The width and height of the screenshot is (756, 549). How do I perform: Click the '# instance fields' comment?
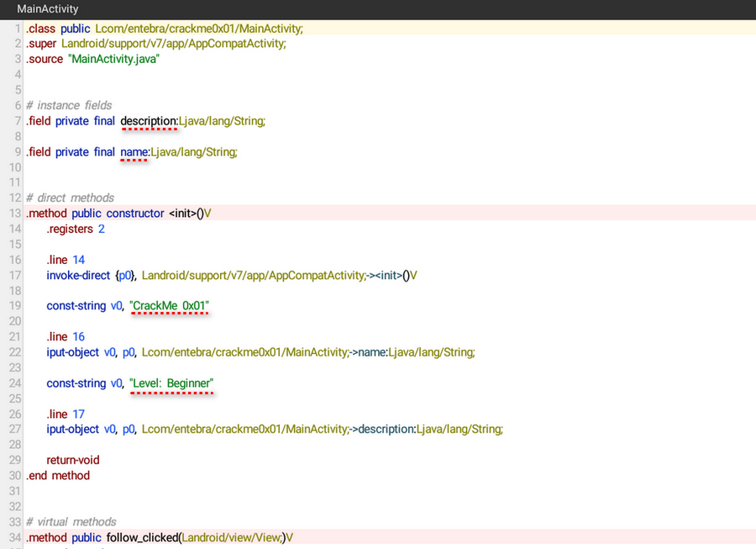click(x=69, y=106)
